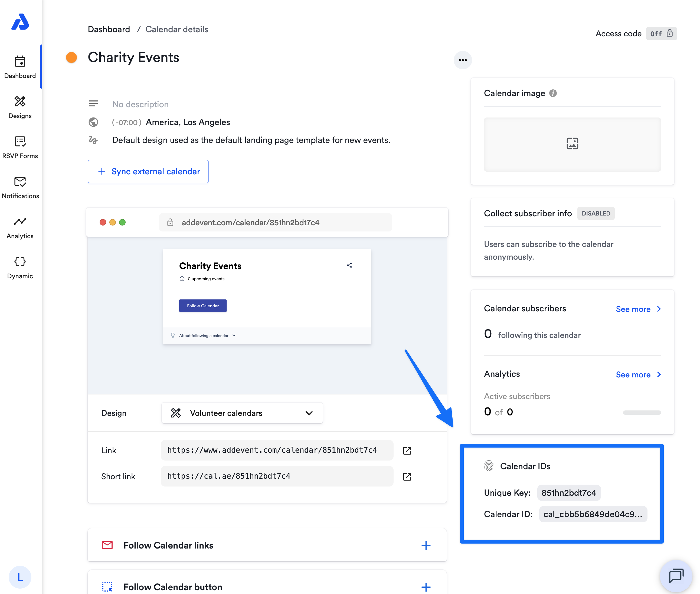Click the DISABLED subscriber info badge
Viewport: 700px width, 594px height.
click(x=596, y=213)
